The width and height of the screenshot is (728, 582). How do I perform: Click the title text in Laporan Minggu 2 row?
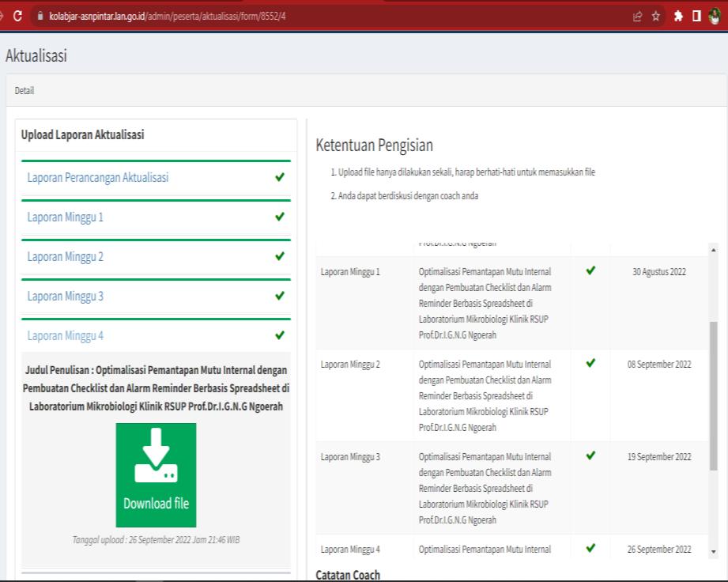point(485,395)
